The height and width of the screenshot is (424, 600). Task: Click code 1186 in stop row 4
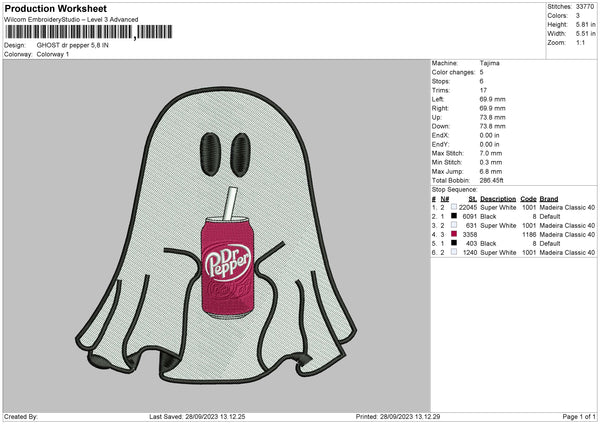[x=529, y=235]
